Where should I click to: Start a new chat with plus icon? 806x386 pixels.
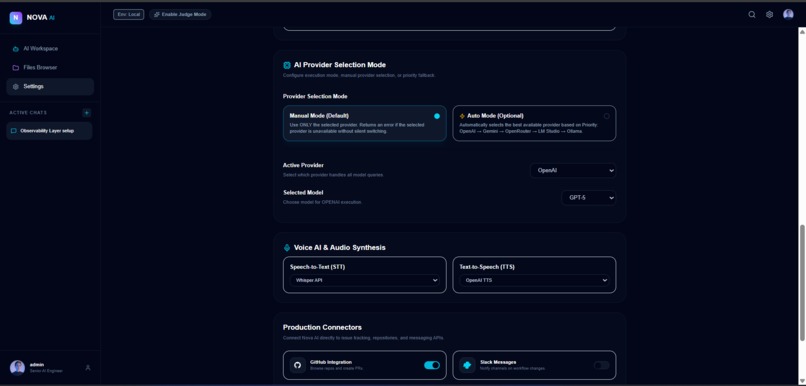(x=86, y=113)
